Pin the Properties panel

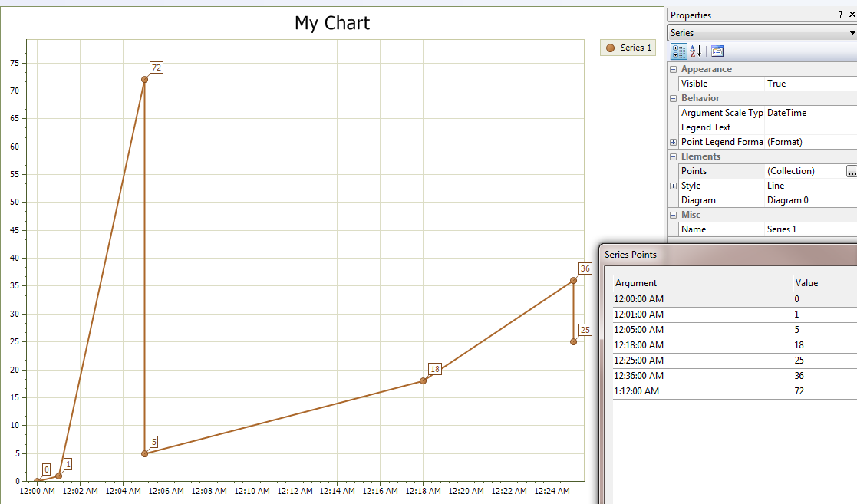point(840,15)
